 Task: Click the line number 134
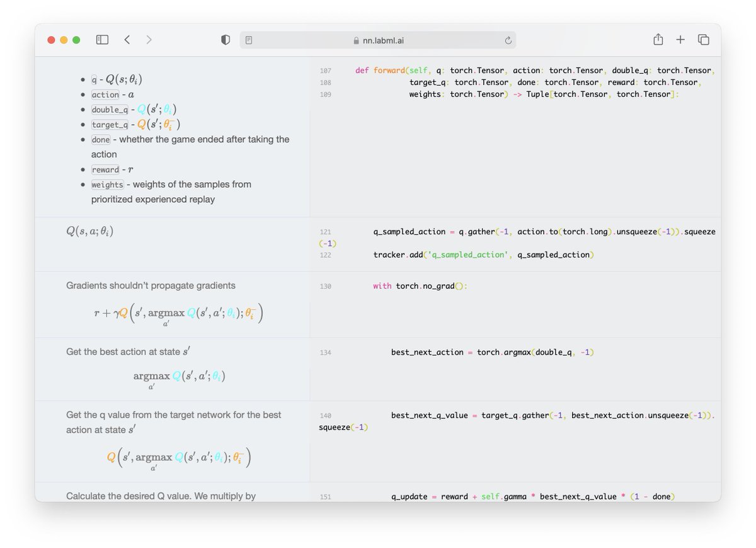[x=325, y=353]
